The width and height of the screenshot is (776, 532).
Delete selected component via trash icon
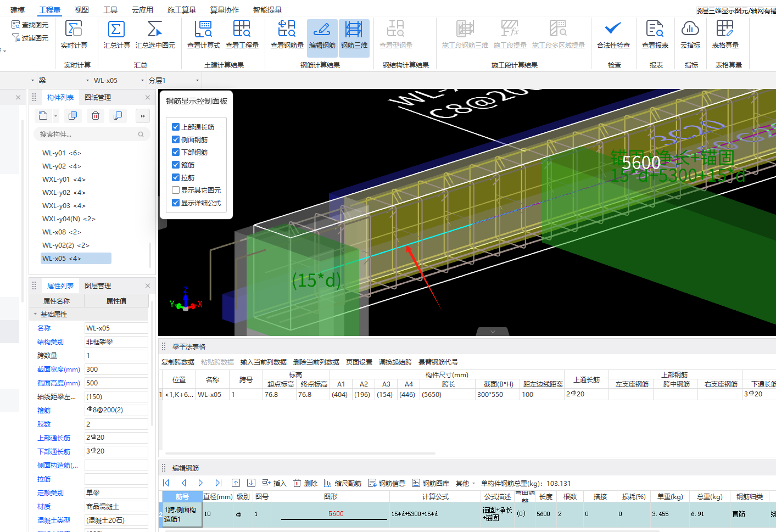coord(96,116)
